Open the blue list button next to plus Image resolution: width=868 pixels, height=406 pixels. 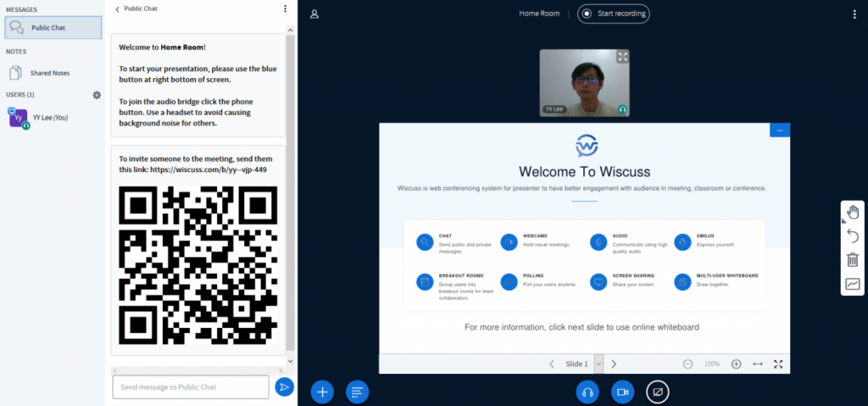357,392
